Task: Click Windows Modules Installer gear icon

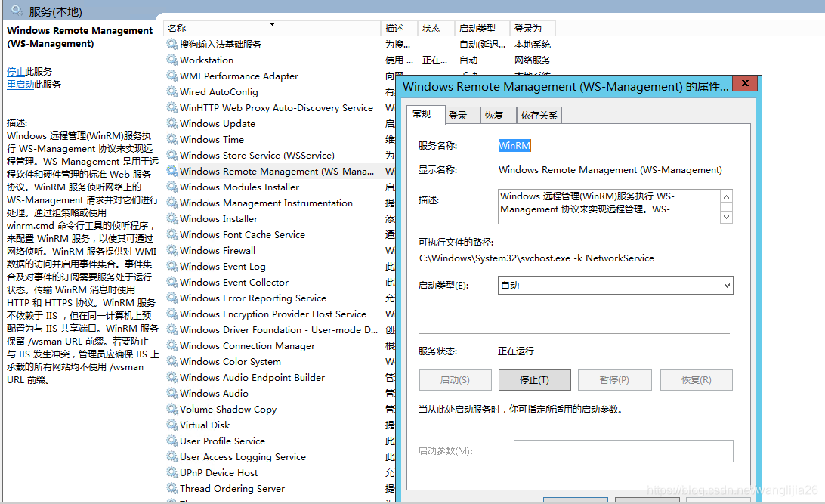Action: coord(172,187)
